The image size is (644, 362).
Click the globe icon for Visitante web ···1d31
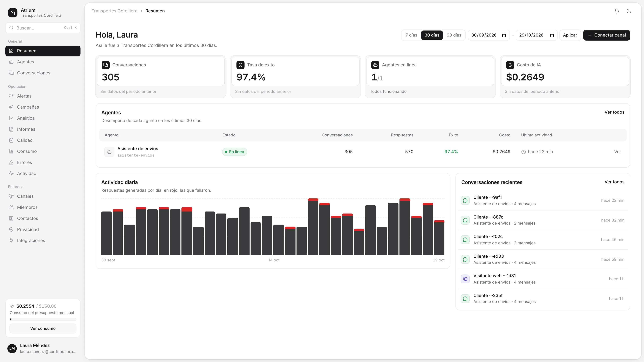point(465,279)
